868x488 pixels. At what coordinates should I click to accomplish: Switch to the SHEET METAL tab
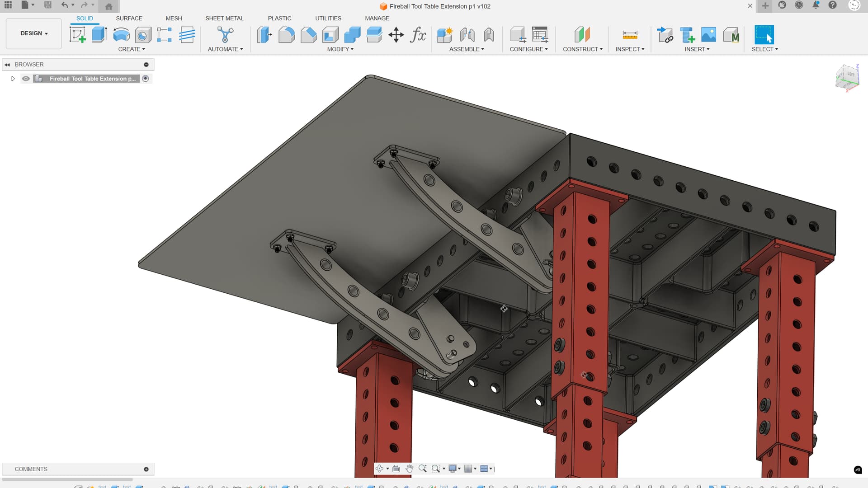[224, 19]
